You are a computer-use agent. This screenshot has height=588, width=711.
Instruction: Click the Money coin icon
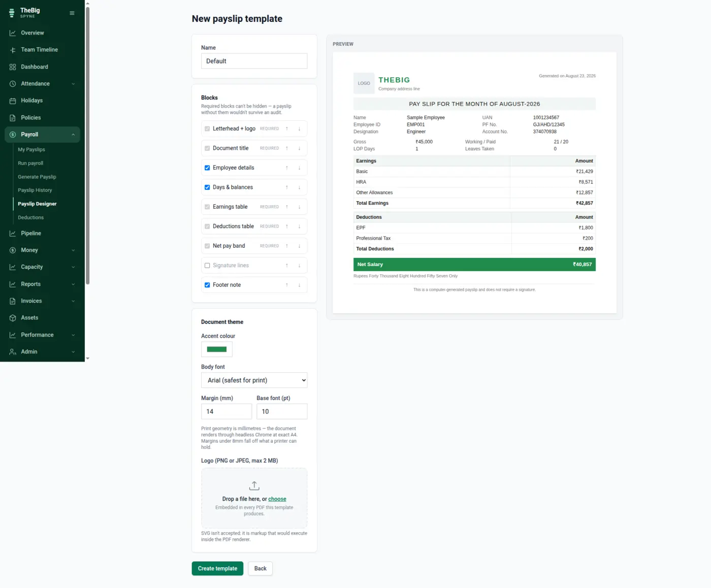[x=13, y=250]
